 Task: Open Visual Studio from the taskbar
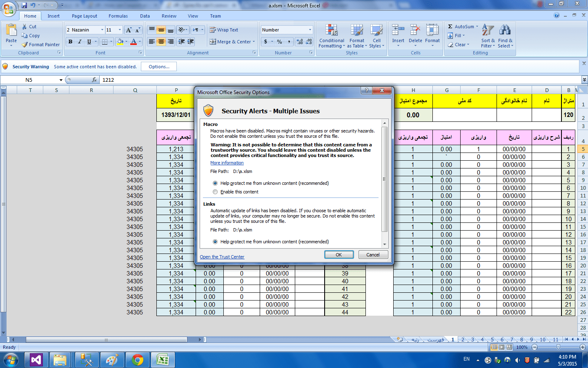pos(36,360)
